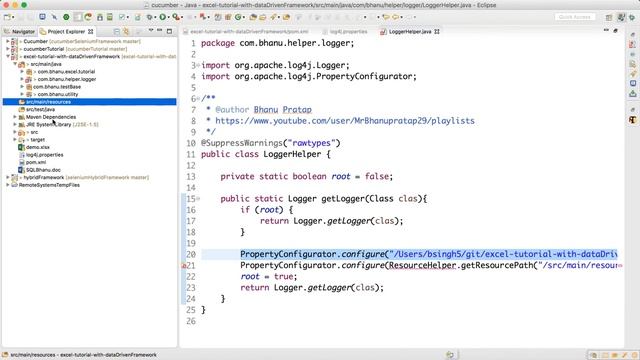Open the Debug configurations dropdown arrow
The image size is (640, 360).
tap(155, 17)
